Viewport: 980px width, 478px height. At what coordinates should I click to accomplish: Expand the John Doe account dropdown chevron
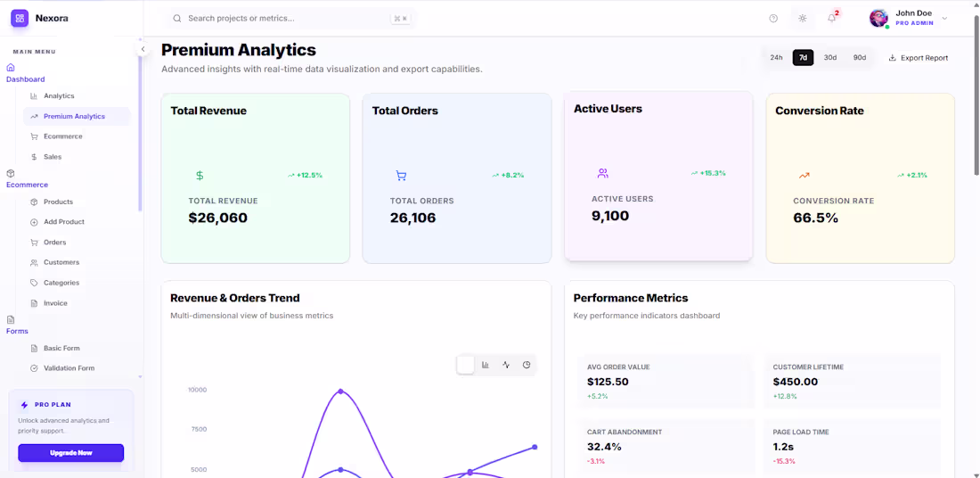click(x=944, y=18)
